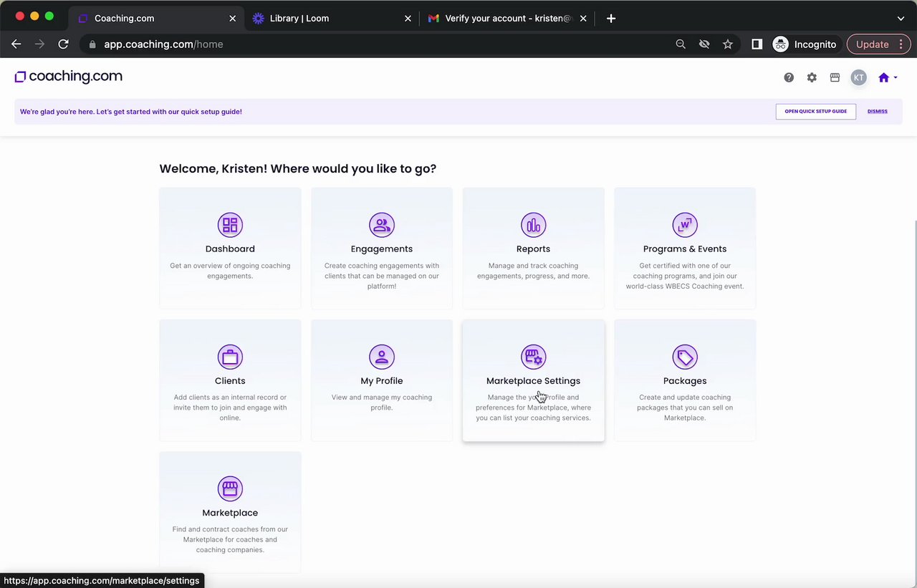This screenshot has height=588, width=917.
Task: Click the Clients briefcase icon
Action: pos(230,357)
